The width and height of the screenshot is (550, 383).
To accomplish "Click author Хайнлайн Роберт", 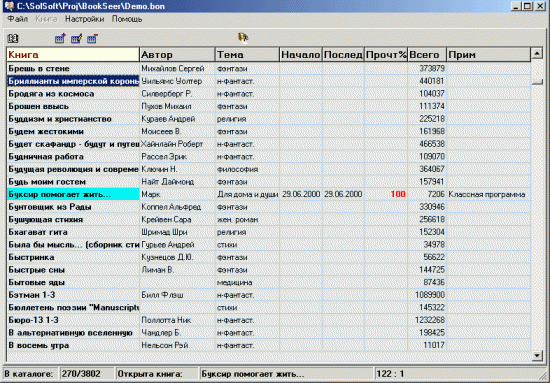I will [x=172, y=144].
